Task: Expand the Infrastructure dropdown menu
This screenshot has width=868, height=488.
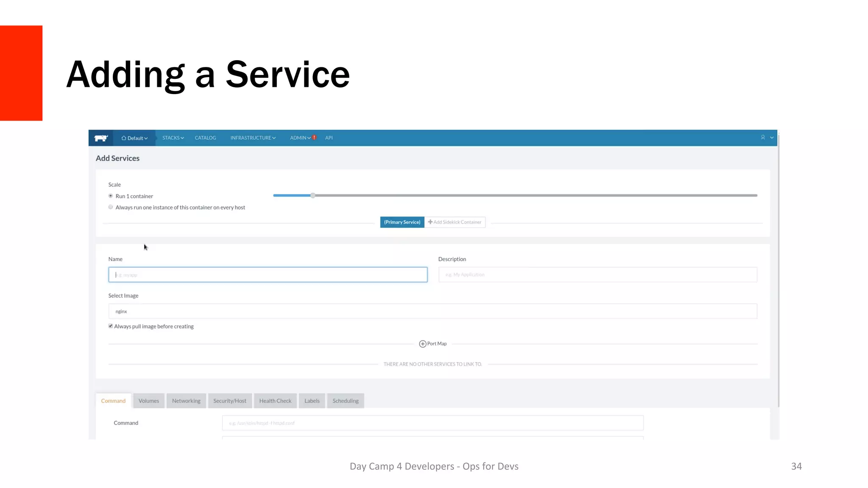Action: tap(253, 138)
